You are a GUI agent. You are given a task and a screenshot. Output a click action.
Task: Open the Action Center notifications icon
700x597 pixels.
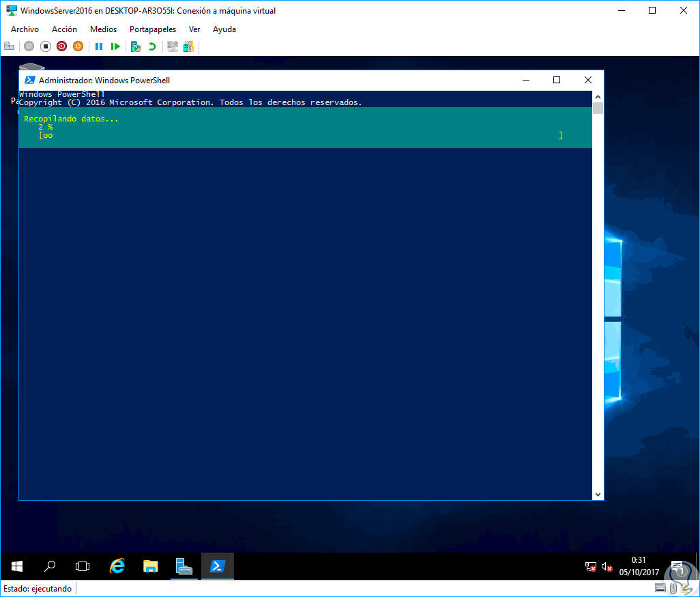(x=677, y=566)
